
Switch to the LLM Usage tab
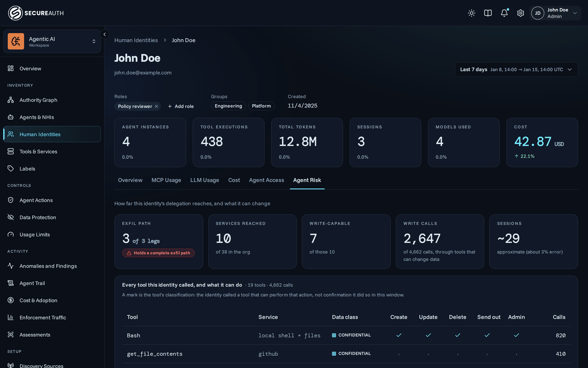click(205, 180)
